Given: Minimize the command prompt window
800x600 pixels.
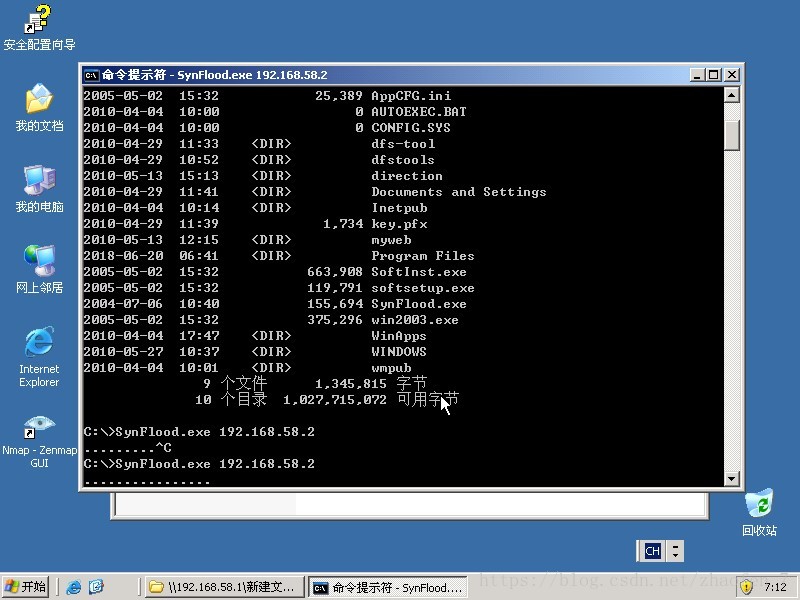Looking at the screenshot, I should [x=697, y=75].
